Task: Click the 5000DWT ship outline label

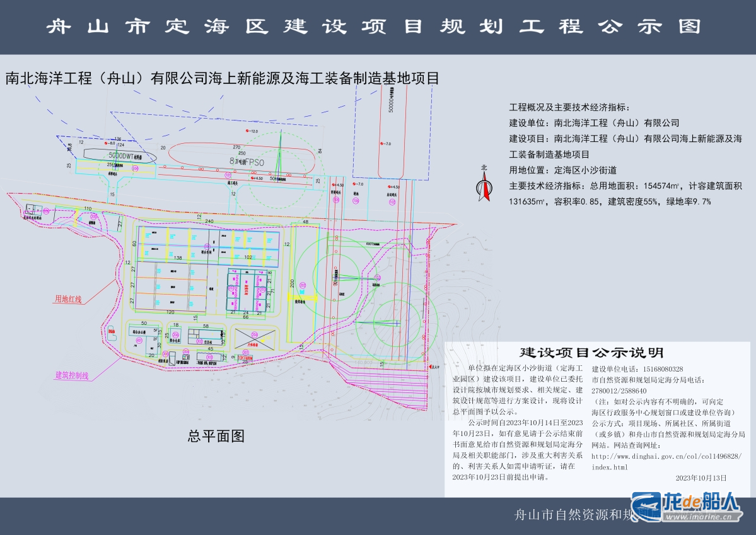Action: [x=124, y=155]
